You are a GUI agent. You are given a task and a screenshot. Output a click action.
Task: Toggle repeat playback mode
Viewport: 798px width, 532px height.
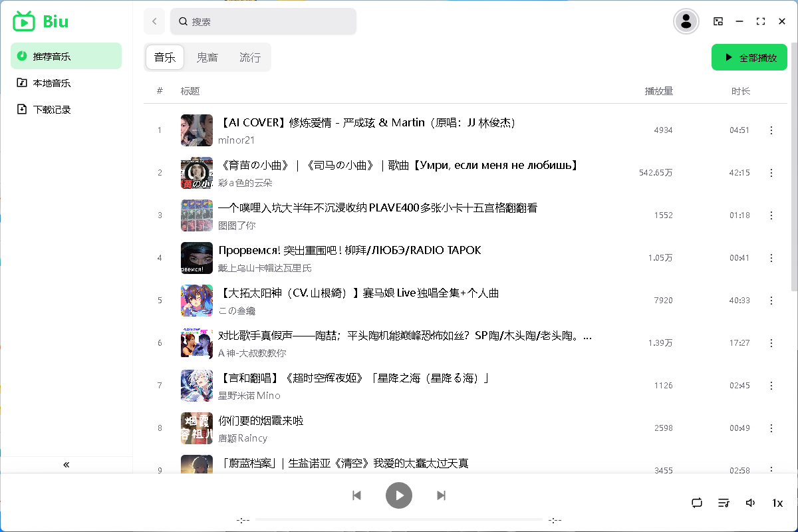tap(696, 503)
